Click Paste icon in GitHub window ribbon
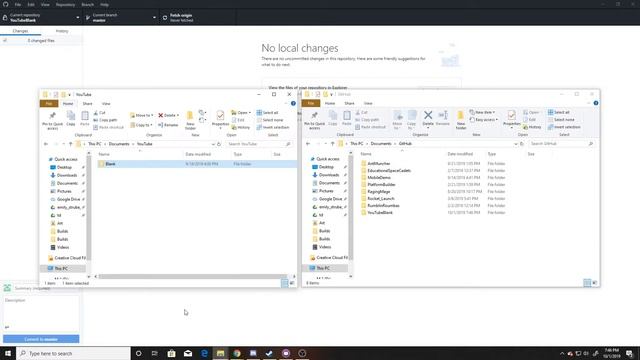This screenshot has height=360, width=640. [347, 118]
